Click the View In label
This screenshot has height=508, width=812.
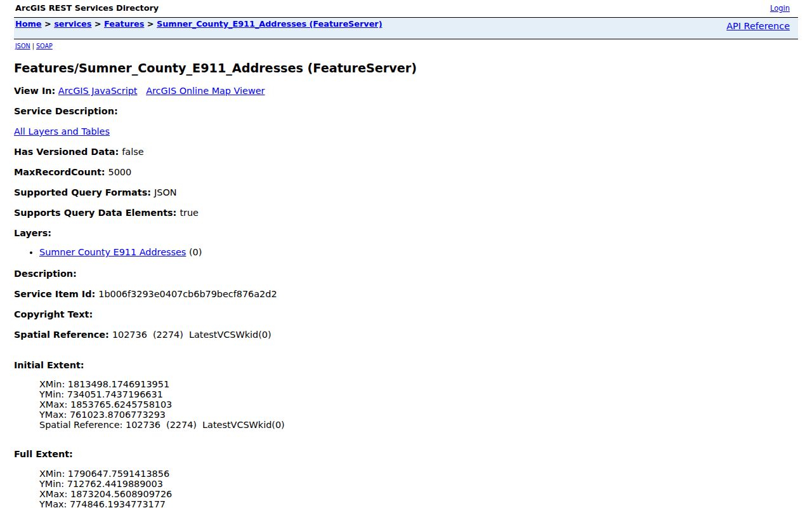[x=34, y=91]
